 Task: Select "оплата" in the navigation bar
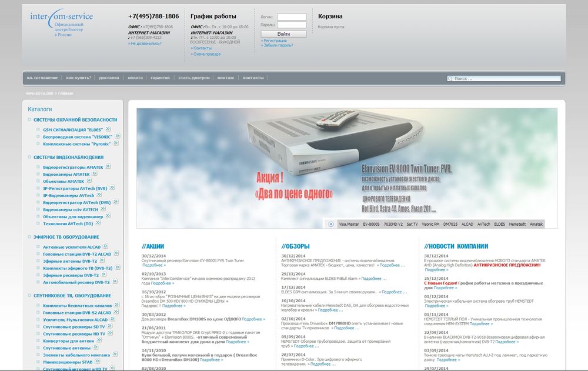click(x=135, y=78)
